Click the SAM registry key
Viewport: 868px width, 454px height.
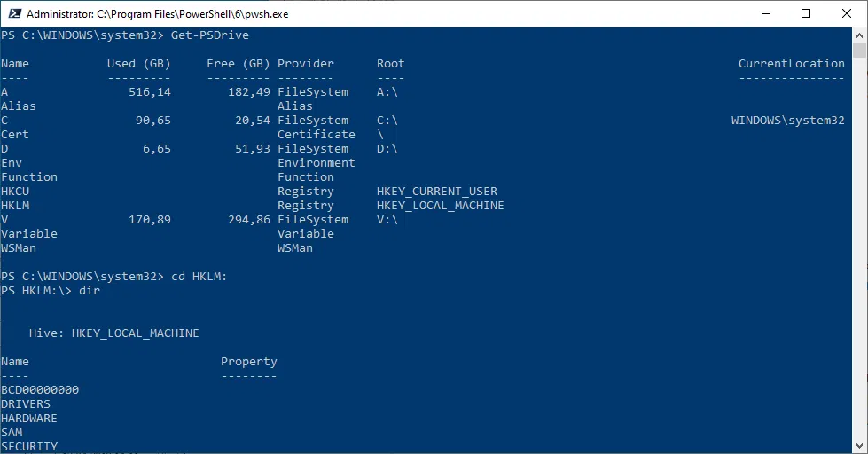point(12,433)
